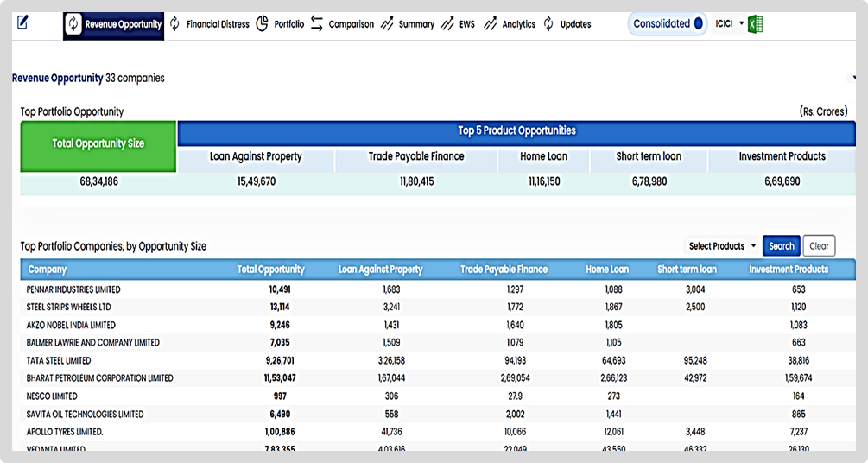
Task: Click the Comparison swap arrows icon
Action: coord(317,23)
